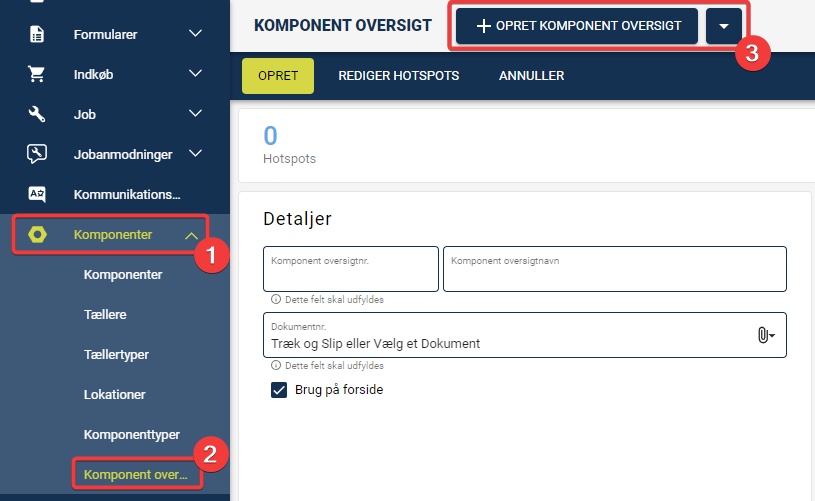Screen dimensions: 815x501
Task: Open the Komponenter submenu entry
Action: [123, 274]
